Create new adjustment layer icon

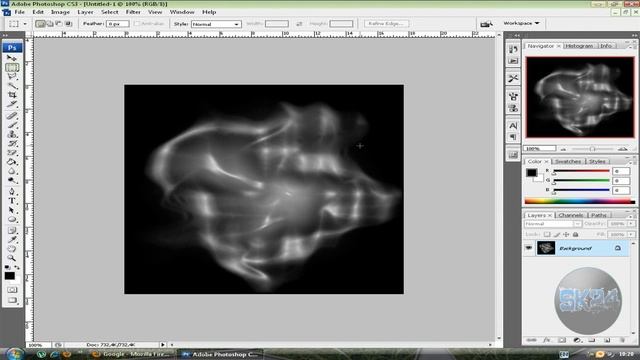[x=577, y=340]
